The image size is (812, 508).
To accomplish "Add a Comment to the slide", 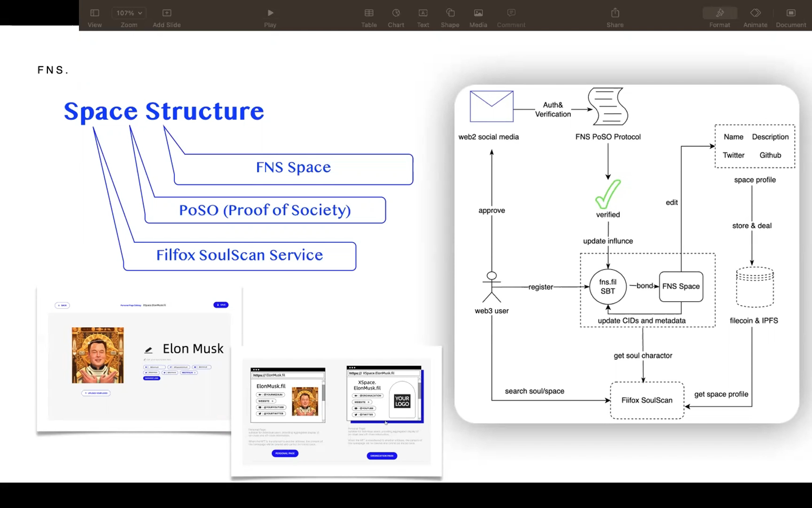I will click(x=511, y=17).
